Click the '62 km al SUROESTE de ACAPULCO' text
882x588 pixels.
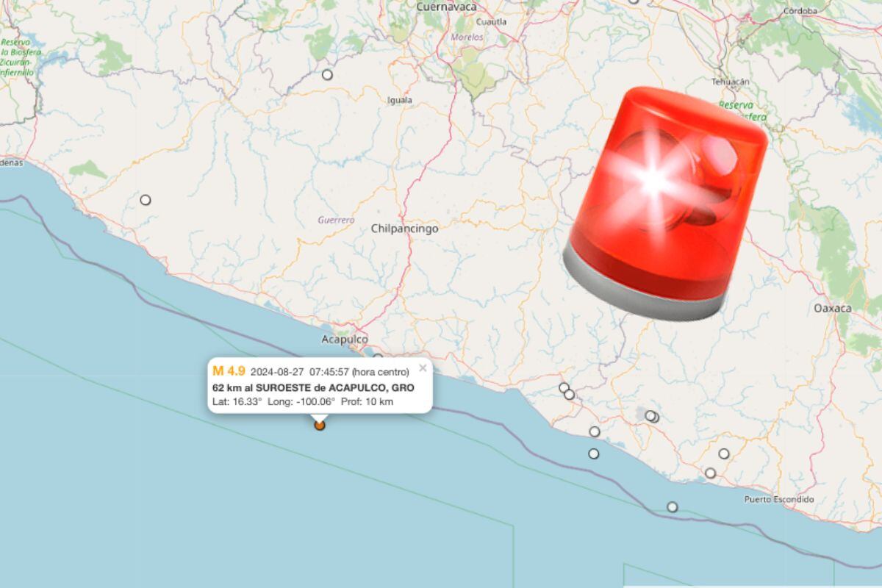coord(313,387)
